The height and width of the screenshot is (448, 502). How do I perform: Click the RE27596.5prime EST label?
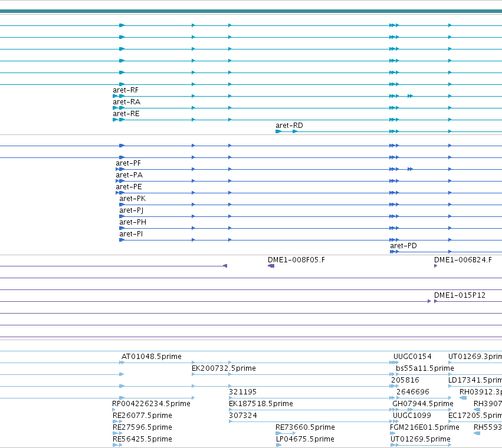(143, 428)
